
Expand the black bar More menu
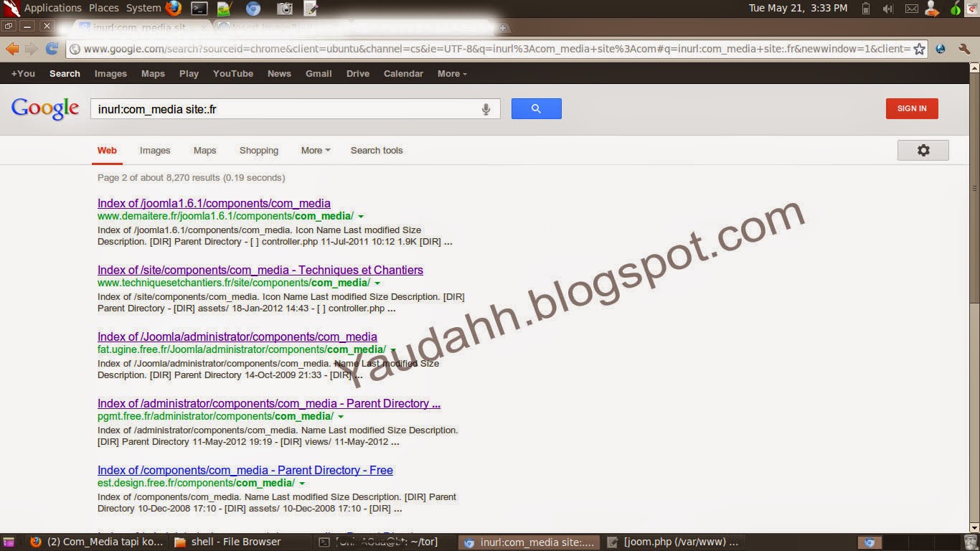pos(452,73)
